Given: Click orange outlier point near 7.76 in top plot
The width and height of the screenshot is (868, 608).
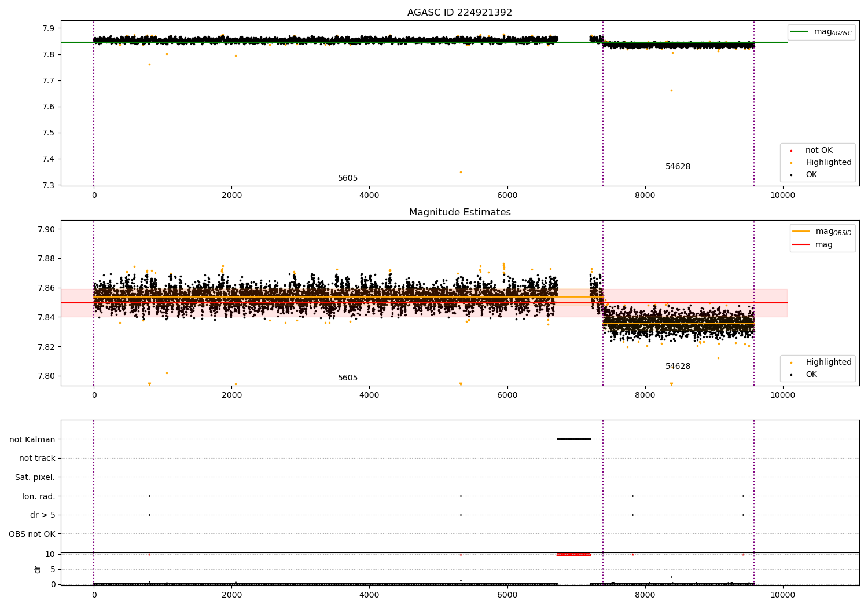Looking at the screenshot, I should [149, 64].
